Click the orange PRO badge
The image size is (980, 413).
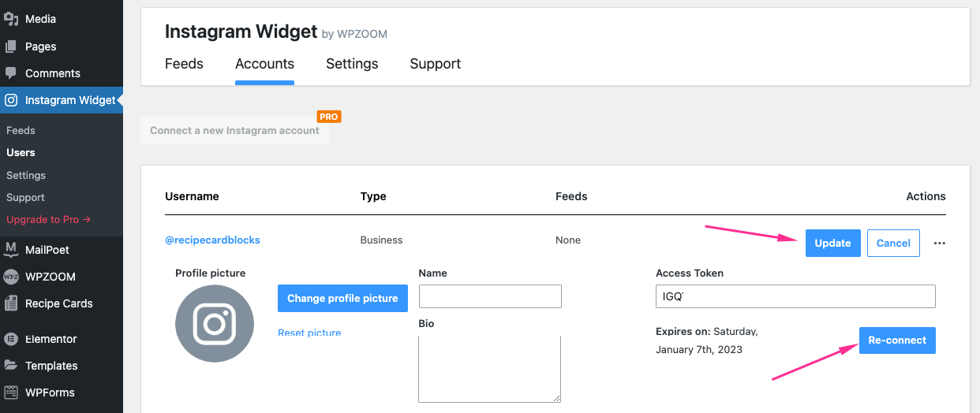pos(329,117)
